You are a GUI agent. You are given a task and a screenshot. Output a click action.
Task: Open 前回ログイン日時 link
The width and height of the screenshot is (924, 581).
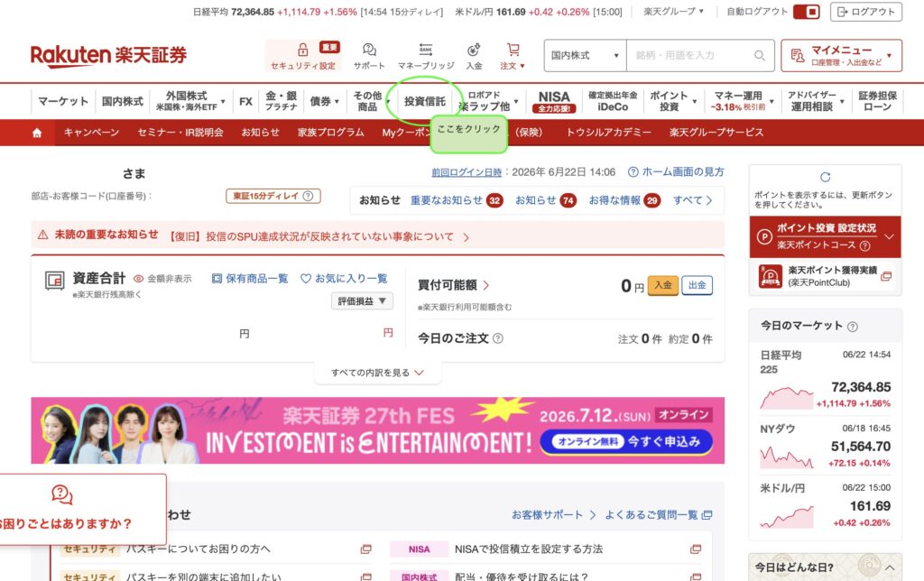(x=467, y=172)
